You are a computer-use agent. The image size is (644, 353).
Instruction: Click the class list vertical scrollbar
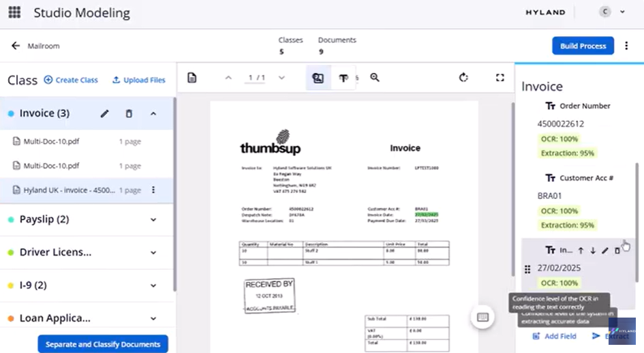tap(174, 194)
